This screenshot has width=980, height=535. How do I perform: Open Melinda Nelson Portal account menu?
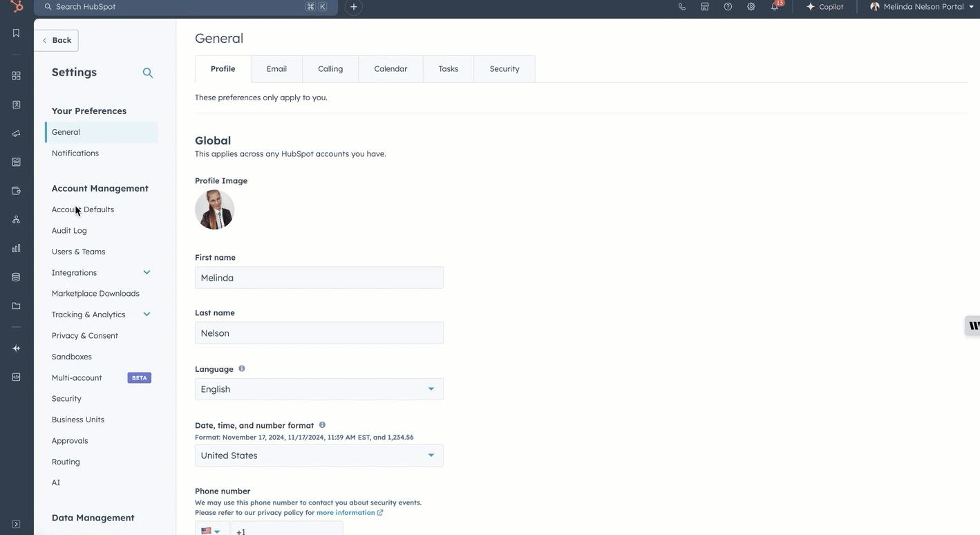pyautogui.click(x=922, y=7)
